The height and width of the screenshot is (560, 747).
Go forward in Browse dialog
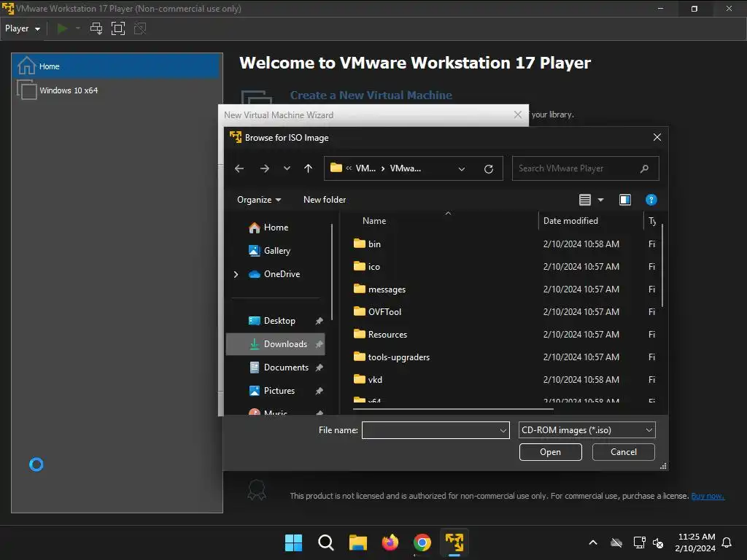click(264, 168)
